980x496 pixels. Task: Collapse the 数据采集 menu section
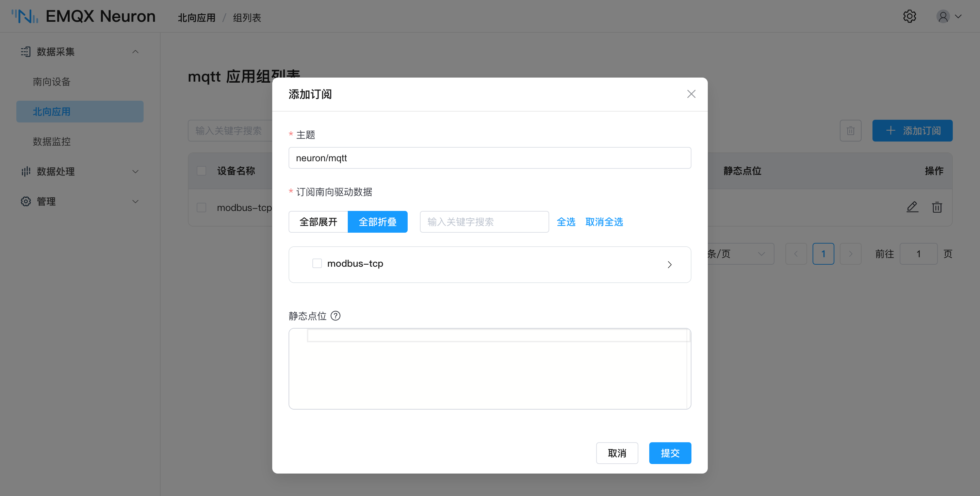click(135, 52)
